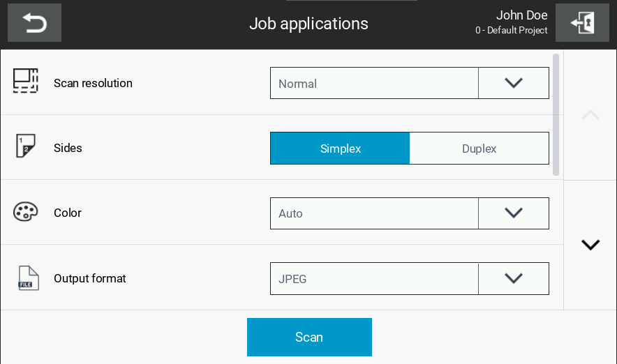617x364 pixels.
Task: Click the John Doe user name
Action: pos(521,15)
